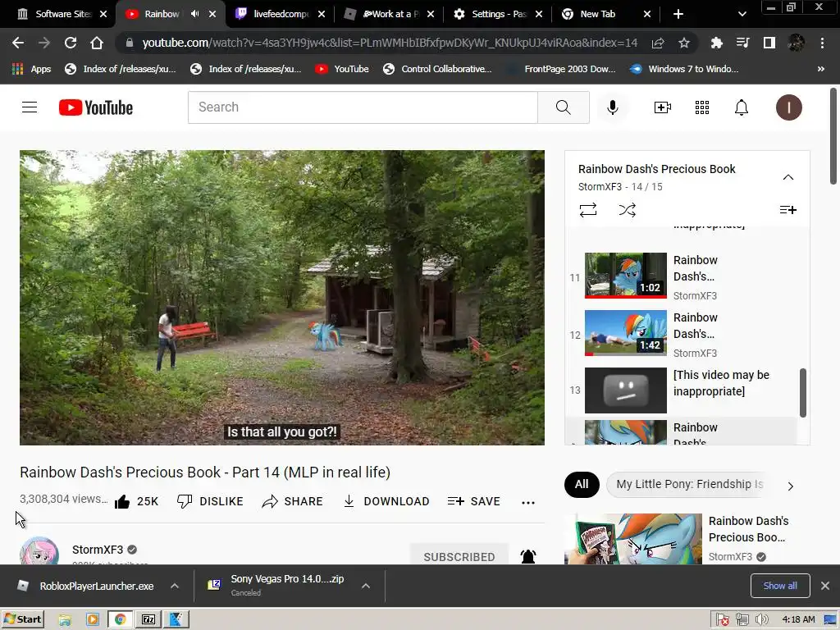
Task: Go back in browser history
Action: click(x=18, y=43)
